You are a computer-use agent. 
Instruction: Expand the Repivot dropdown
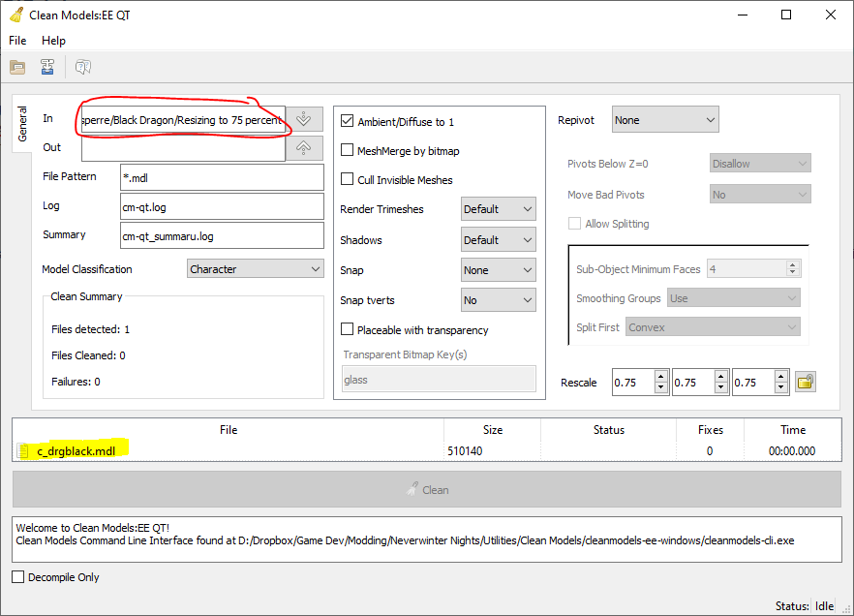pyautogui.click(x=665, y=120)
